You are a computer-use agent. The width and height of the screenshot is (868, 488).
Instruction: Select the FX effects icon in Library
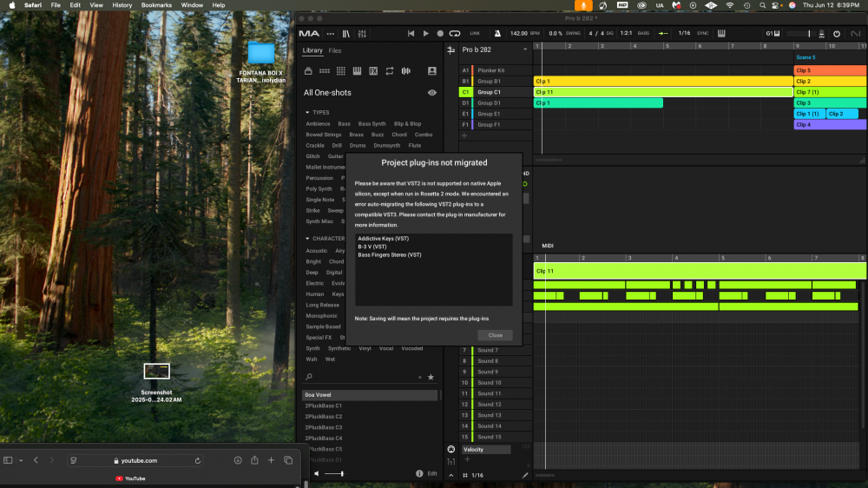tap(372, 71)
